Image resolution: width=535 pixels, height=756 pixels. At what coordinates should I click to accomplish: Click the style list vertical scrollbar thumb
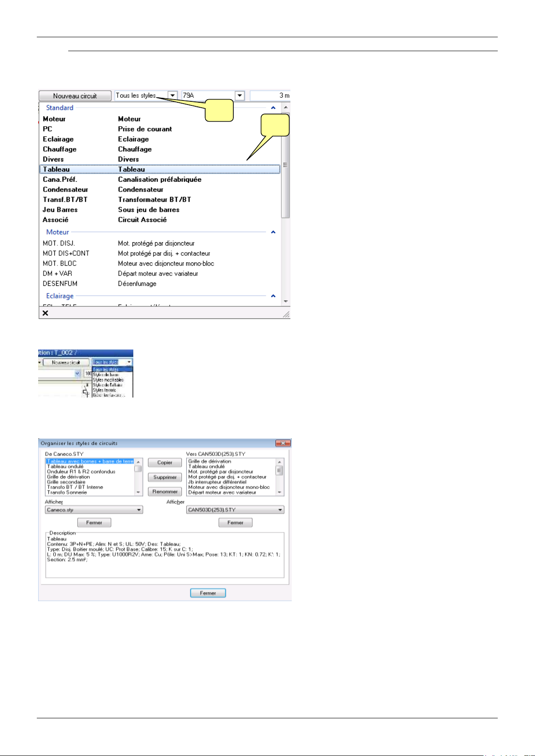click(286, 165)
